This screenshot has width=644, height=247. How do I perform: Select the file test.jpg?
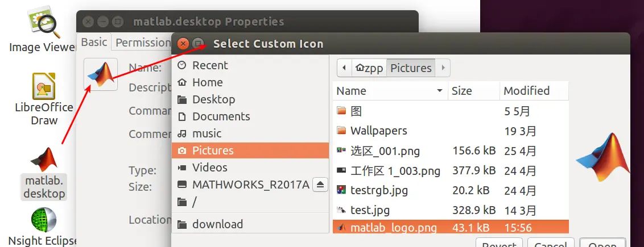pos(451,210)
